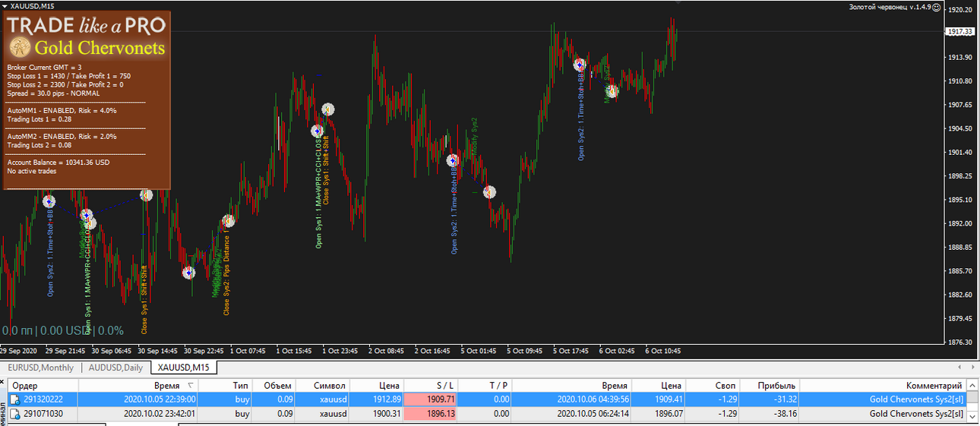Click open price 1912.89 cell

click(x=378, y=399)
